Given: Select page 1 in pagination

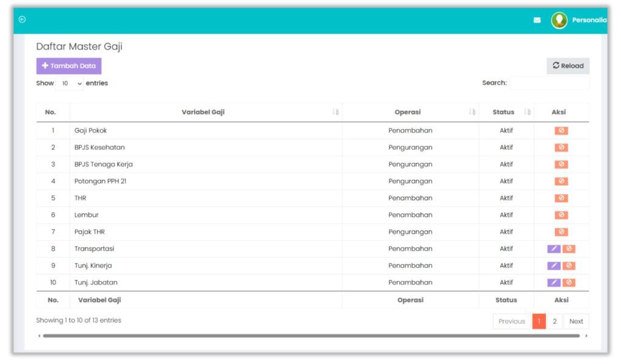Looking at the screenshot, I should click(x=539, y=322).
